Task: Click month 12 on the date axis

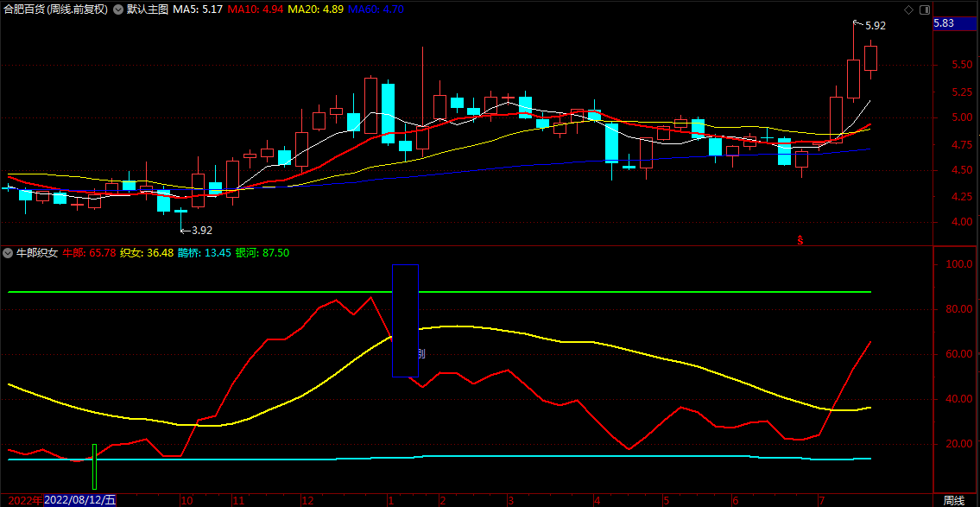Action: [x=307, y=500]
